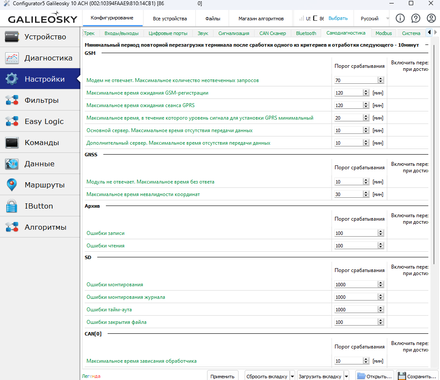Image resolution: width=440 pixels, height=380 pixels.
Task: Open the user account icon
Action: (431, 18)
